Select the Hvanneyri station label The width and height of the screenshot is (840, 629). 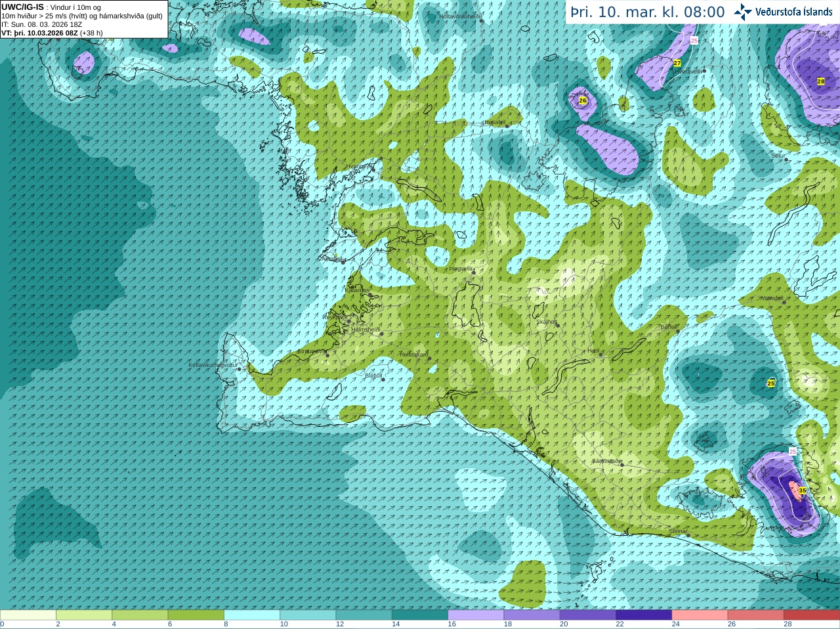358,166
